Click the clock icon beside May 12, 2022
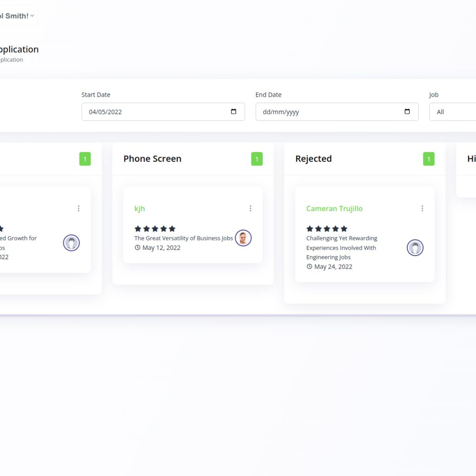This screenshot has width=476, height=476. 138,248
